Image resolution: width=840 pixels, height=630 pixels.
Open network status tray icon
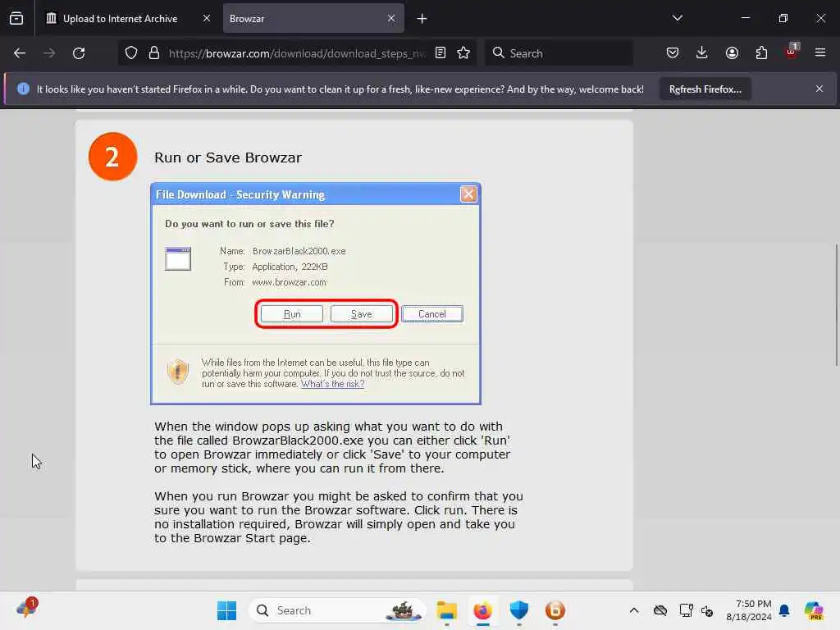687,610
